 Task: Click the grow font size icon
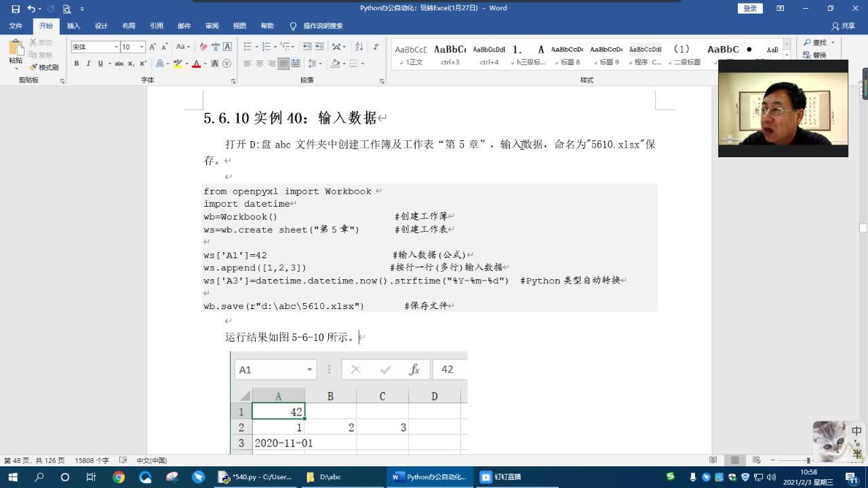(x=153, y=47)
